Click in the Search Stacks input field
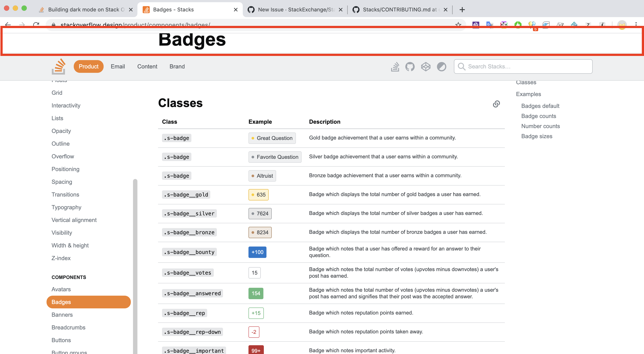Screen dimensions: 644x354 point(527,67)
